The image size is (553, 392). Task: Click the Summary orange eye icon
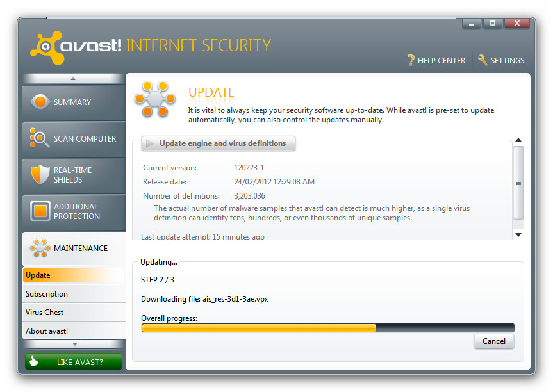[x=40, y=102]
